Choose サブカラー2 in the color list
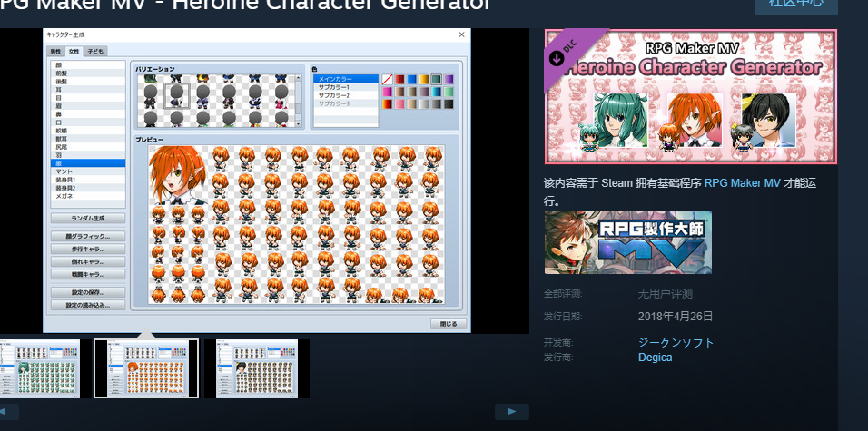The width and height of the screenshot is (868, 431). (346, 95)
